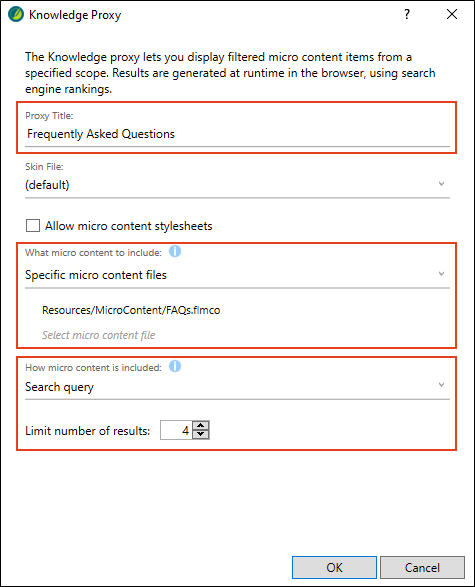This screenshot has width=475, height=587.
Task: Click info icon beside How micro content is included
Action: (175, 366)
